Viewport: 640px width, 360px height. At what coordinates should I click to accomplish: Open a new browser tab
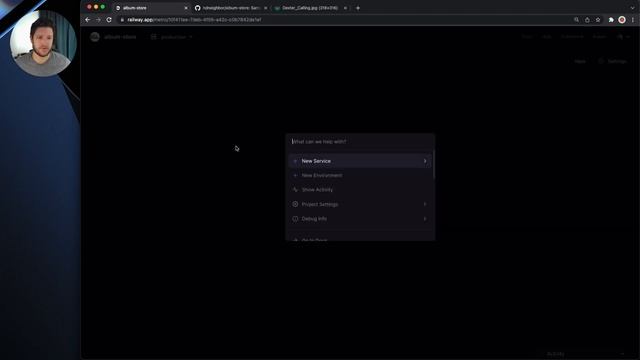pos(358,8)
